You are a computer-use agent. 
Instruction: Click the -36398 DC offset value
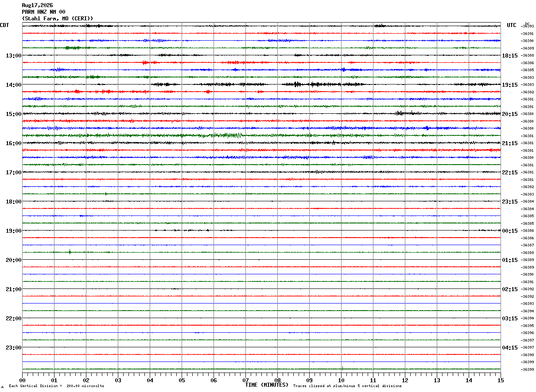pyautogui.click(x=527, y=355)
